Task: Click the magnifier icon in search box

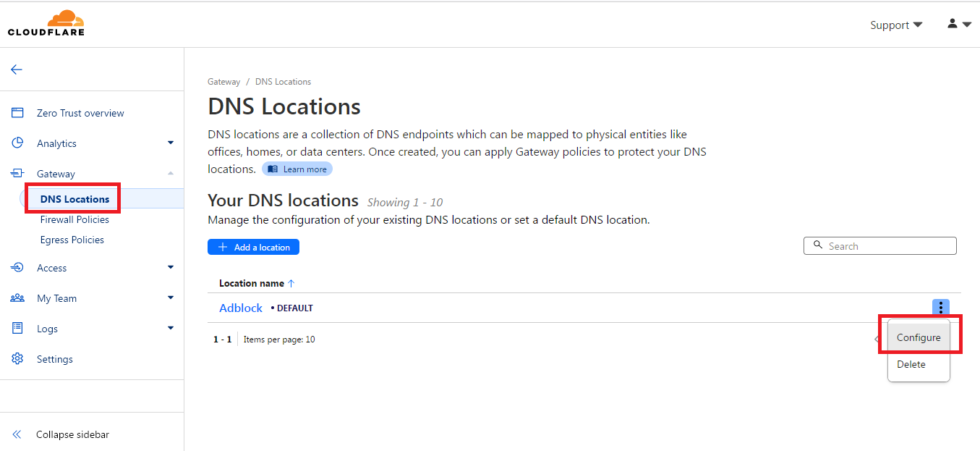Action: click(x=818, y=245)
